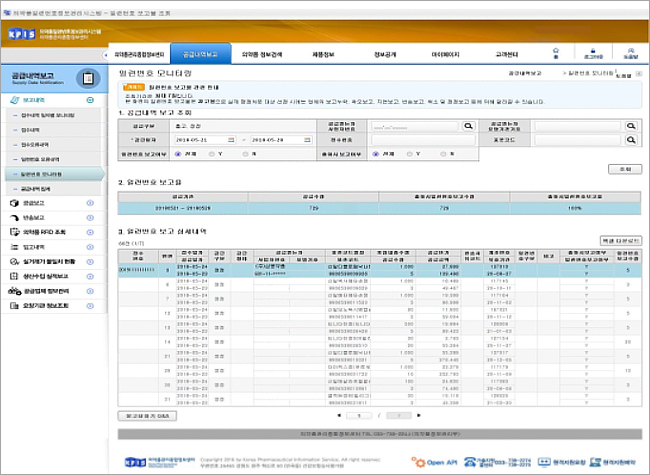Open calendar picker for start date 2019-05-21
650x475 pixels.
click(231, 140)
